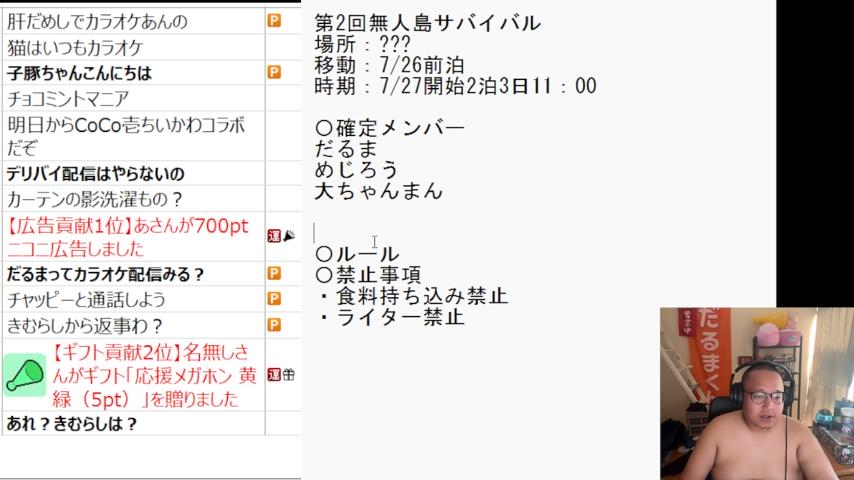The image size is (854, 480).
Task: Click the ○禁止事項 heading
Action: (x=368, y=275)
